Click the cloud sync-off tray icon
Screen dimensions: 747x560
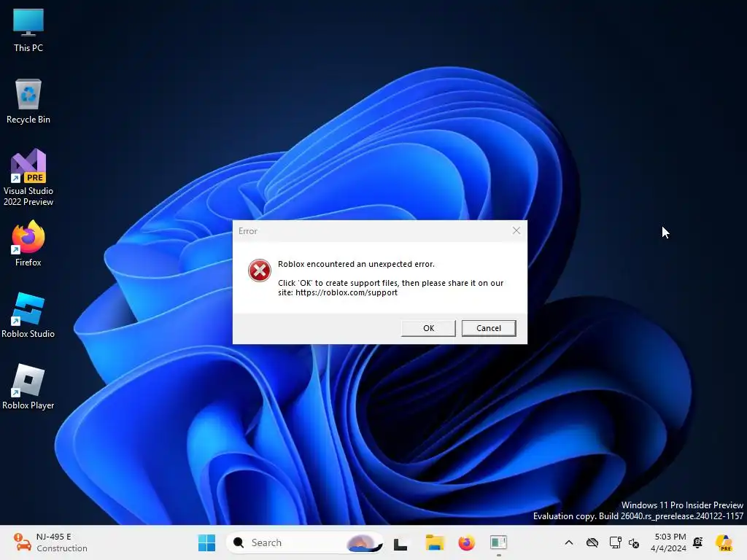point(592,542)
